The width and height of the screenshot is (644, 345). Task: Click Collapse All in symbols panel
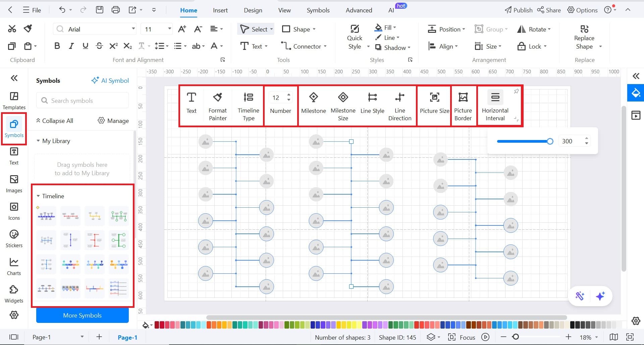click(54, 121)
